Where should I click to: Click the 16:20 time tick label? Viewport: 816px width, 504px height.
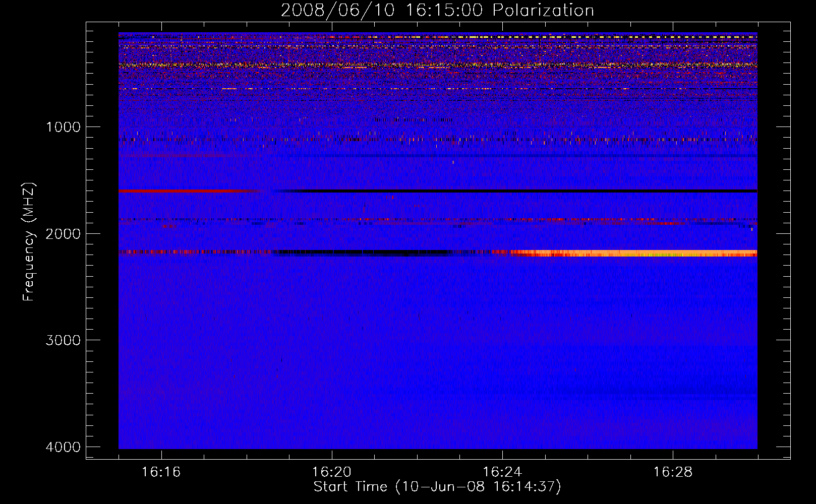[332, 472]
